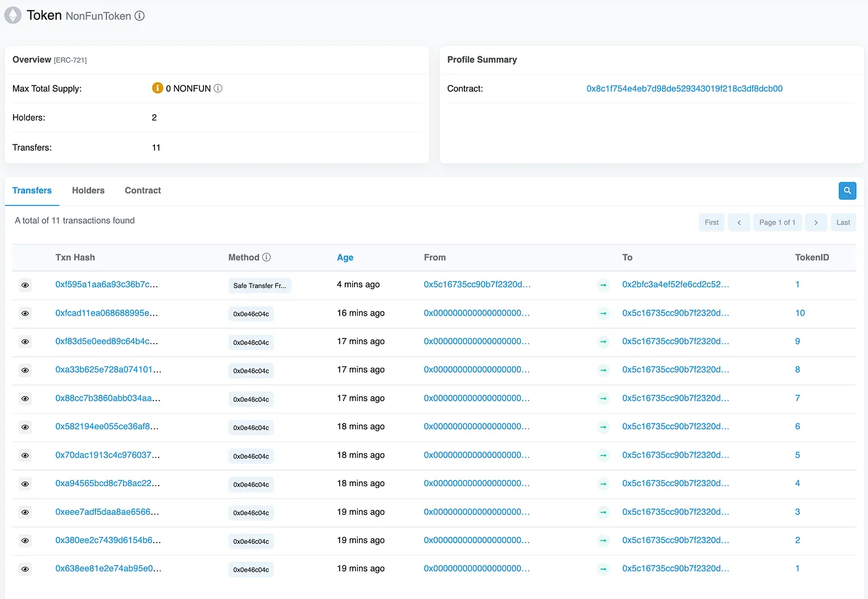Image resolution: width=868 pixels, height=599 pixels.
Task: Click the Transfers count value 11
Action: coord(156,148)
